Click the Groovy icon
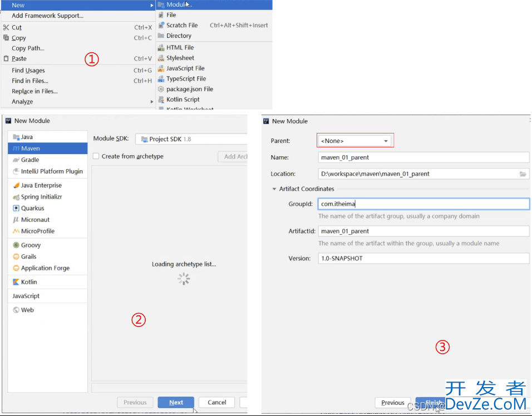 tap(16, 245)
